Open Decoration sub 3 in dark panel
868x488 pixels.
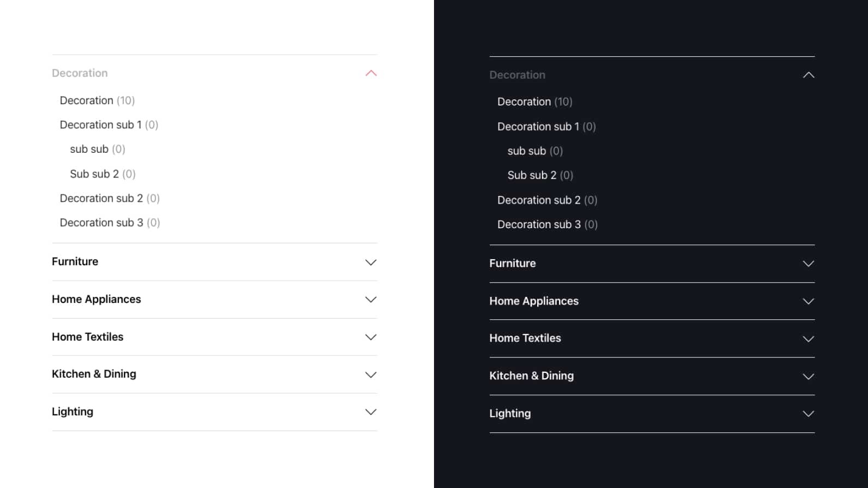[x=548, y=224]
